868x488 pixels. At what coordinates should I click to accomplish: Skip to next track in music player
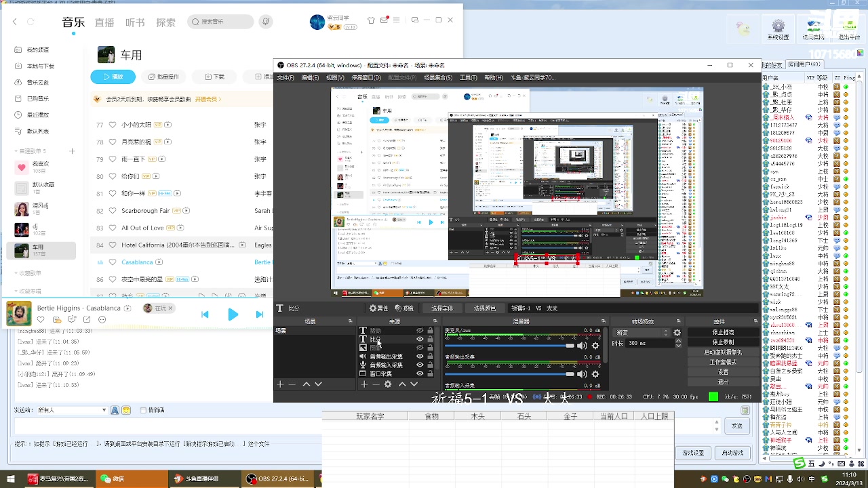[260, 314]
